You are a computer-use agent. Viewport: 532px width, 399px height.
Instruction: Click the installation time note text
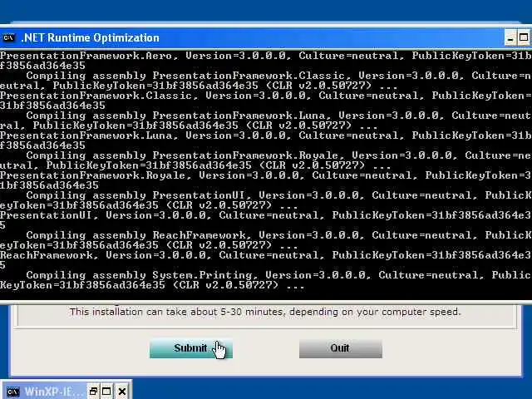coord(265,312)
